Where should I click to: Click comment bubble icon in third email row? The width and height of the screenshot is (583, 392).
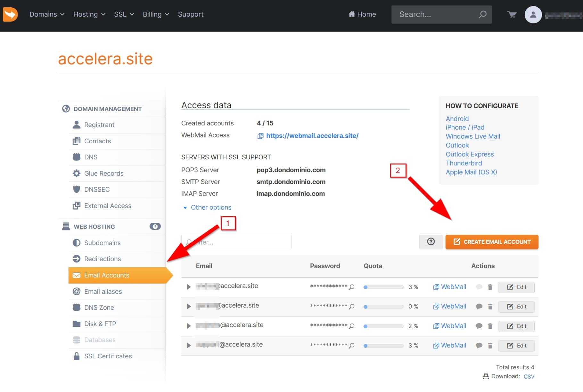479,326
